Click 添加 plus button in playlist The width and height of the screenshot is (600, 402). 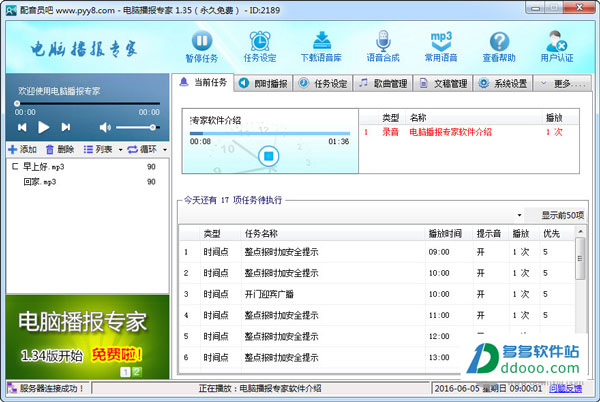(23, 149)
